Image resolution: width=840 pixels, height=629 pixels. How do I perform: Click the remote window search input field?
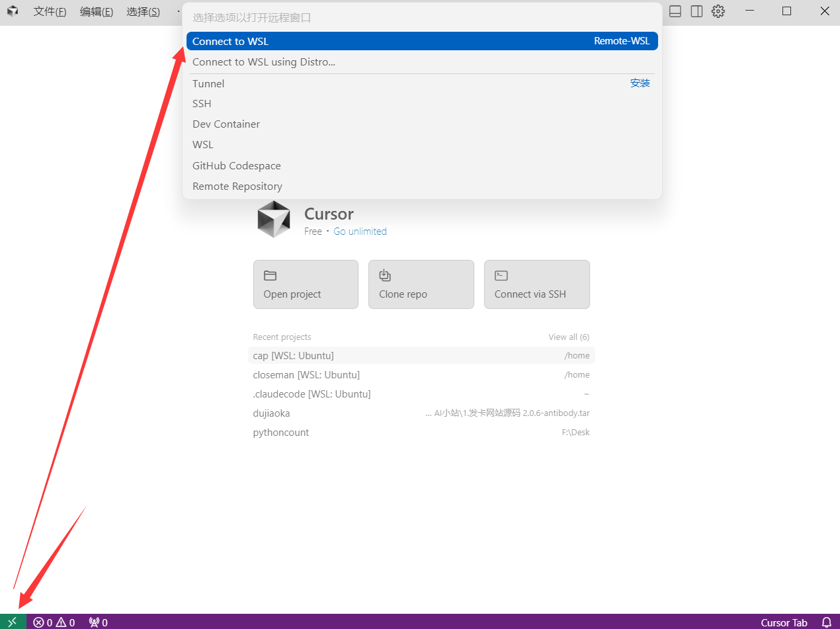click(422, 18)
